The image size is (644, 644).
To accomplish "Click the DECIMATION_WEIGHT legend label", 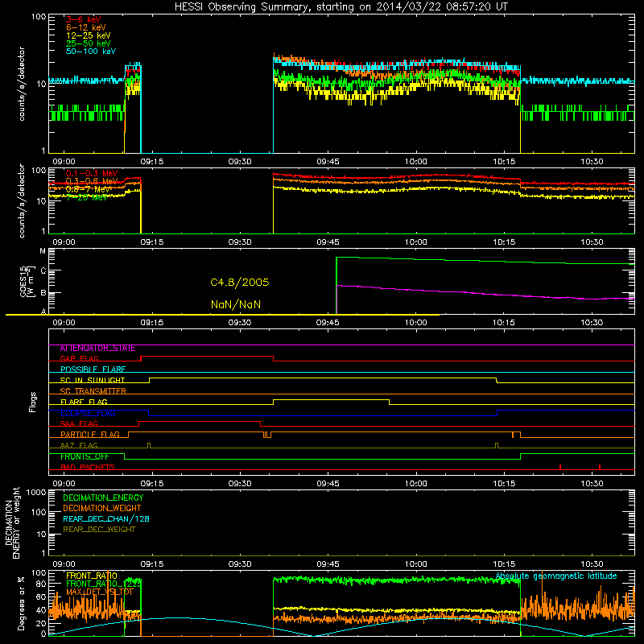I will pos(102,508).
